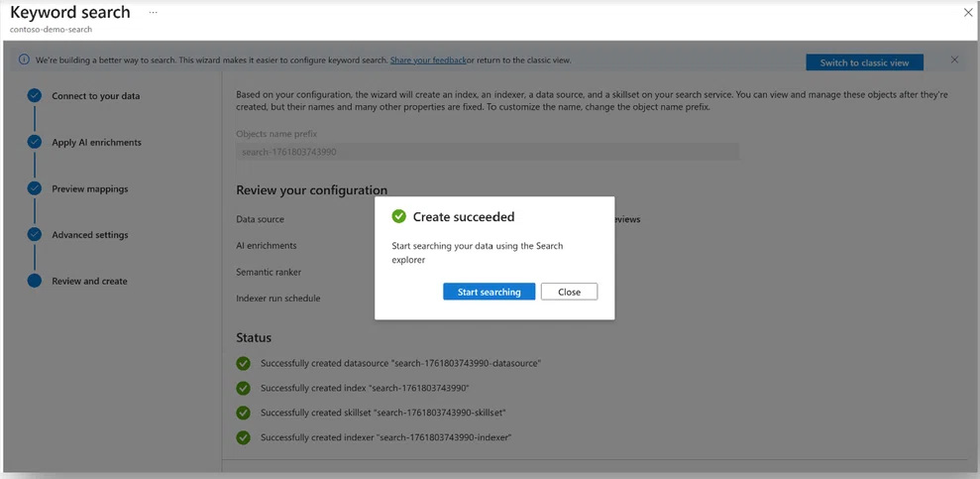Click text Successfully created datasource "search-1761803743990-datasource"
This screenshot has width=980, height=479.
coord(400,363)
